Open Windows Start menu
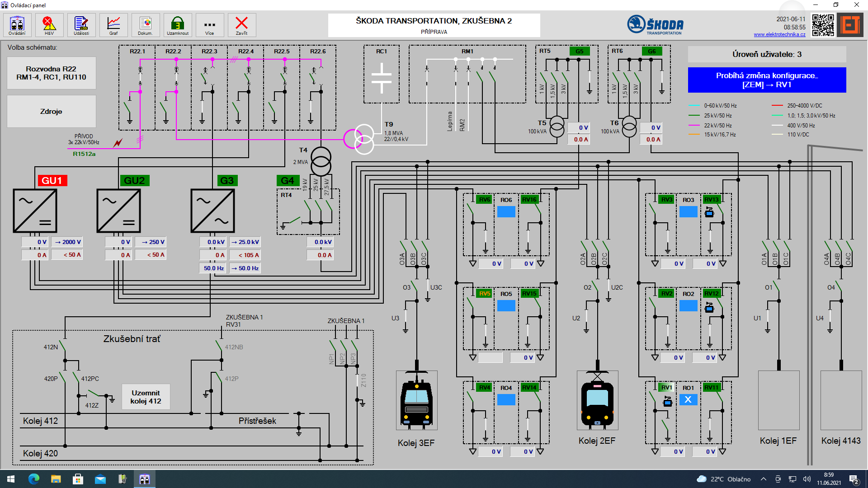 tap(11, 479)
